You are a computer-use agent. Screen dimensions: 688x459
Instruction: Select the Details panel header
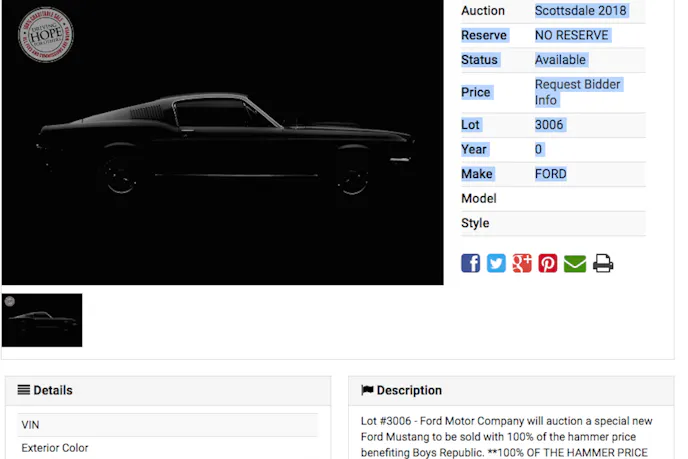pyautogui.click(x=168, y=391)
